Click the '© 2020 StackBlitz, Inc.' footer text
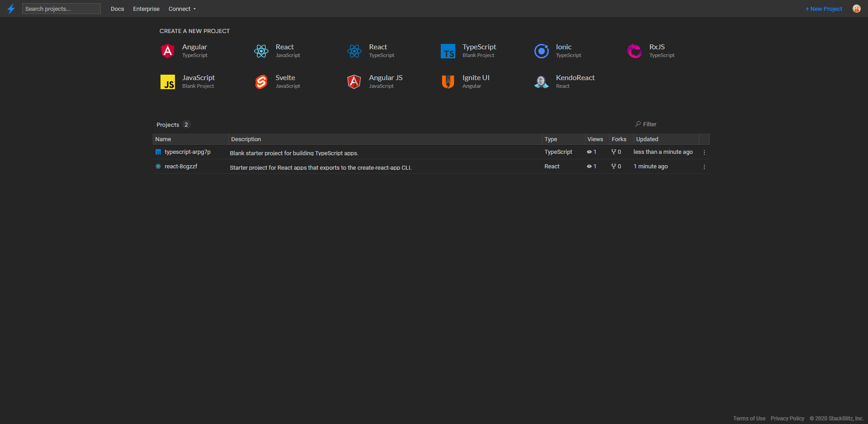Image resolution: width=868 pixels, height=424 pixels. click(x=836, y=419)
